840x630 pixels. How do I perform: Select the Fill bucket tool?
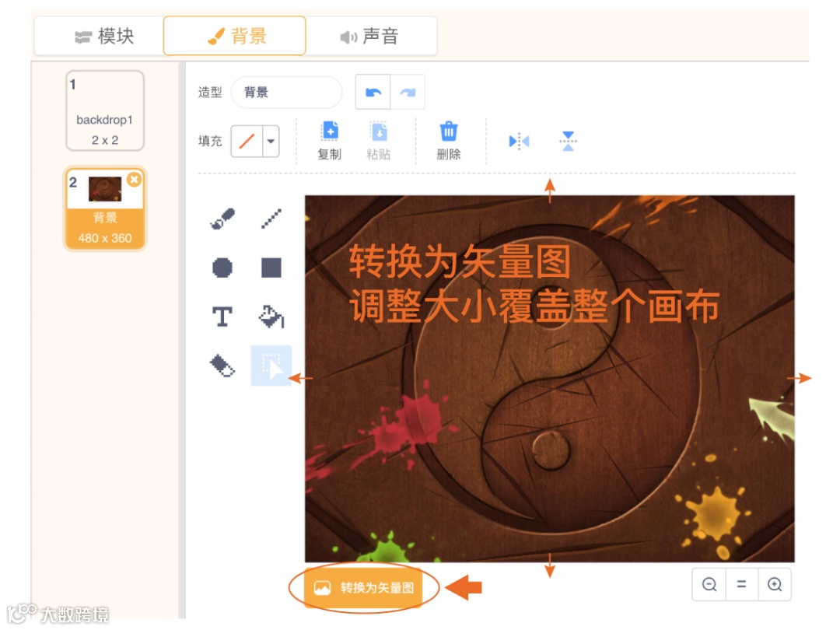271,317
